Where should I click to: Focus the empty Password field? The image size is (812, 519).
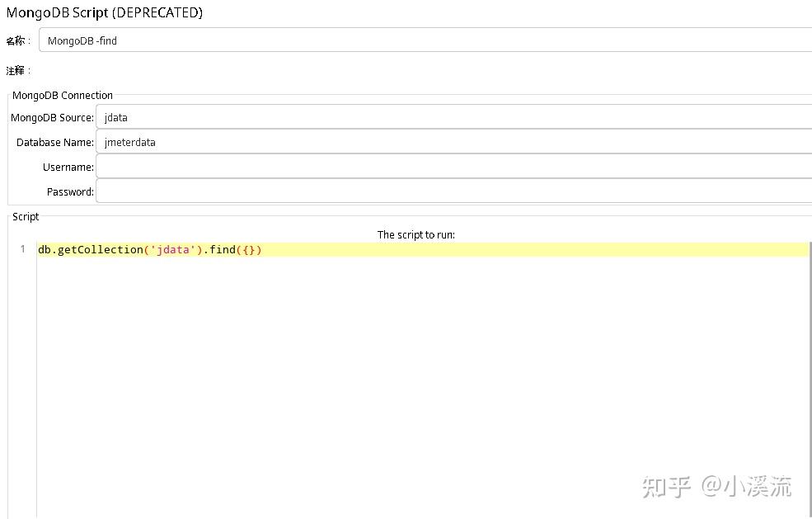point(453,191)
